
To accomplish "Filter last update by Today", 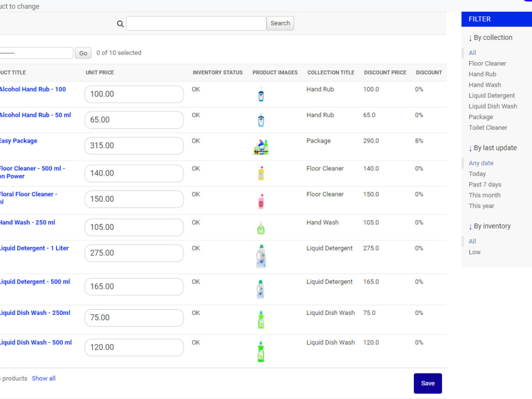I will click(x=477, y=174).
